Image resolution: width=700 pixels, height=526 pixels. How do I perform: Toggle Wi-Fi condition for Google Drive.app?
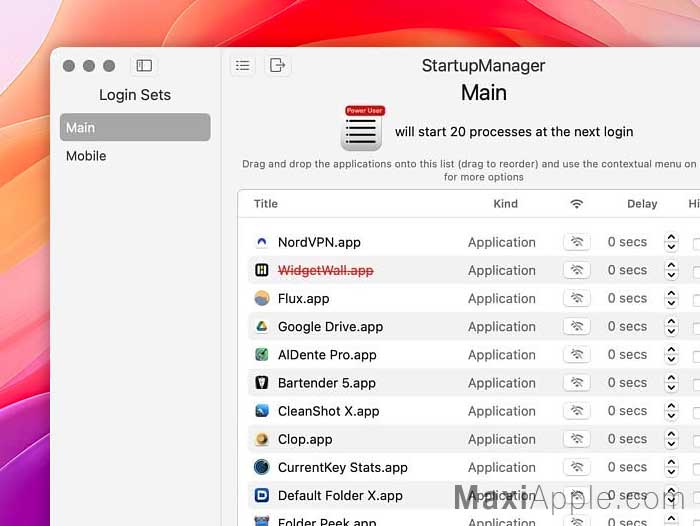point(577,326)
